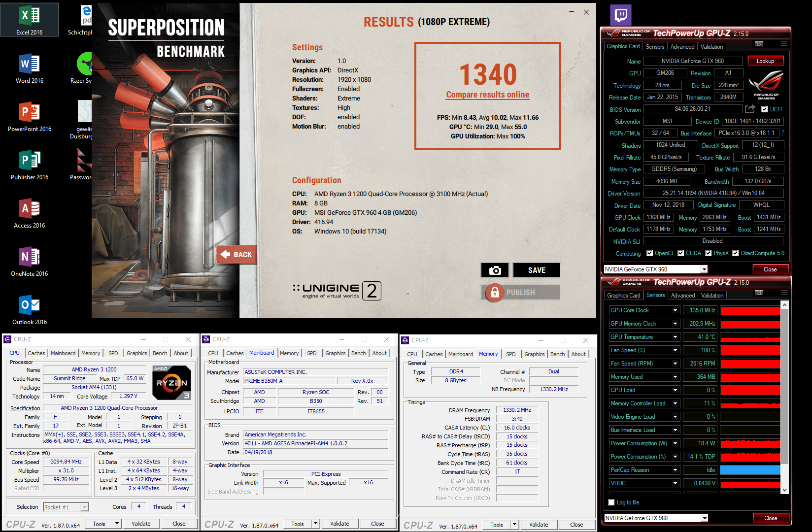Click the Power Consumption (W) sensor graph
The width and height of the screenshot is (812, 532).
(x=750, y=443)
